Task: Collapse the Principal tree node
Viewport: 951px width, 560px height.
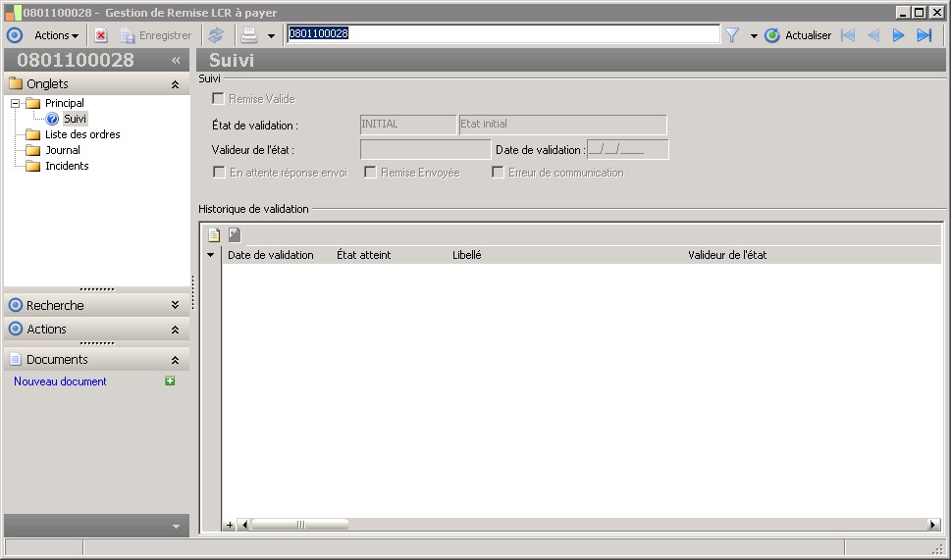Action: tap(15, 103)
